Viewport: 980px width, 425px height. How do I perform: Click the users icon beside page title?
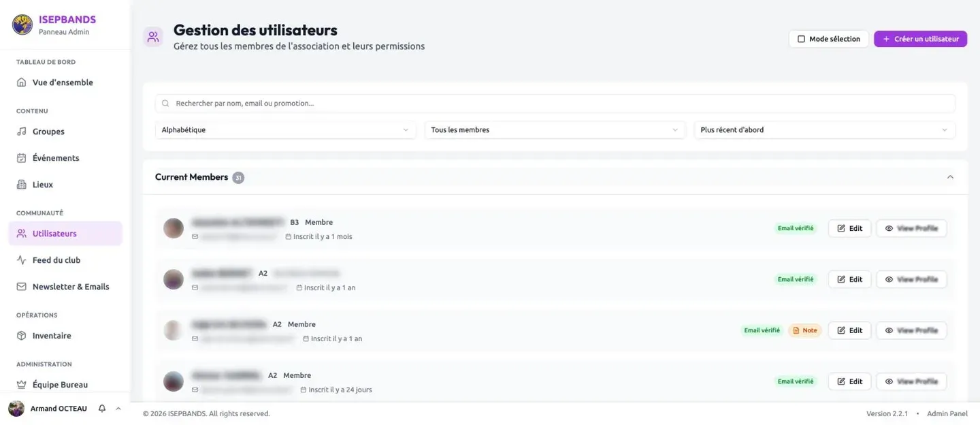pyautogui.click(x=153, y=37)
